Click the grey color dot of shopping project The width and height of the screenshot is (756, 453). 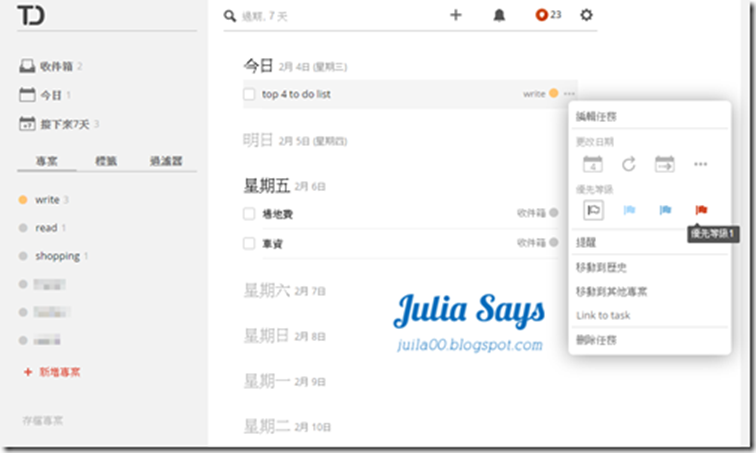point(23,256)
